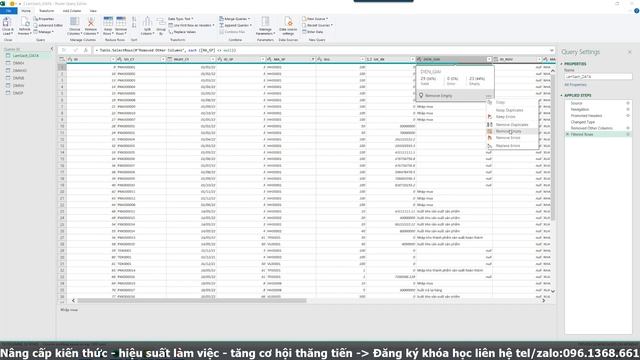This screenshot has width=640, height=360.
Task: Choose Remove Empty in the context menu
Action: (512, 131)
